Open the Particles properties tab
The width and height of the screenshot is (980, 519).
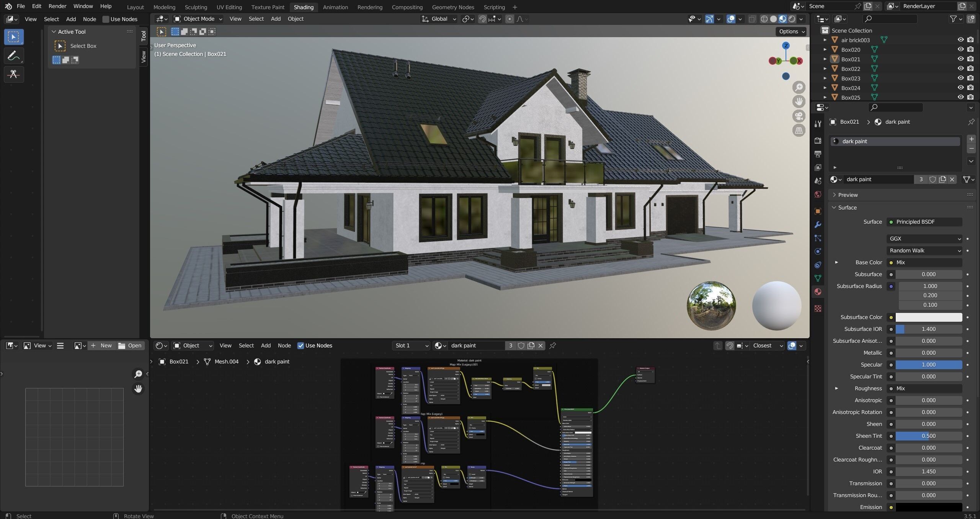(x=818, y=238)
